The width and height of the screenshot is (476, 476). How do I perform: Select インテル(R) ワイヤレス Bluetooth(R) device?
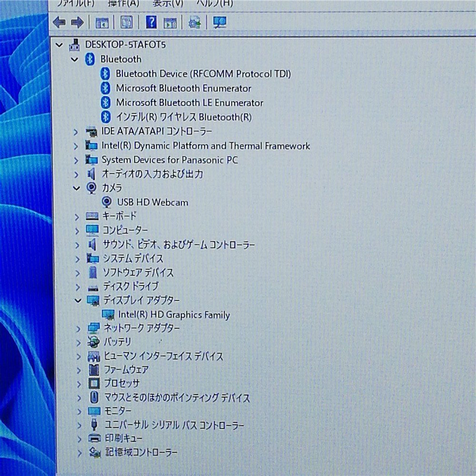click(184, 117)
